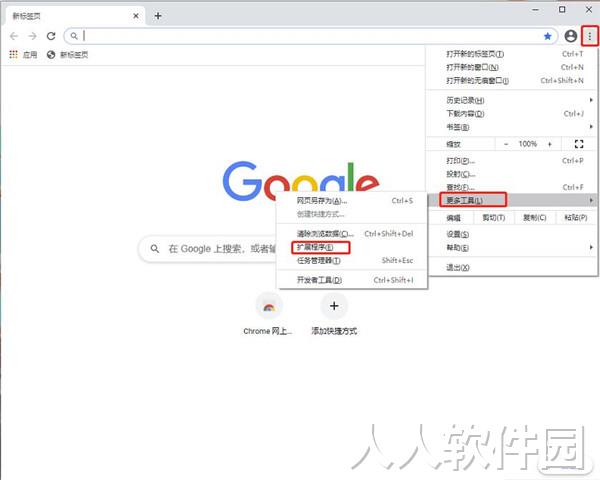
Task: Go forward with the forward arrow
Action: [33, 36]
